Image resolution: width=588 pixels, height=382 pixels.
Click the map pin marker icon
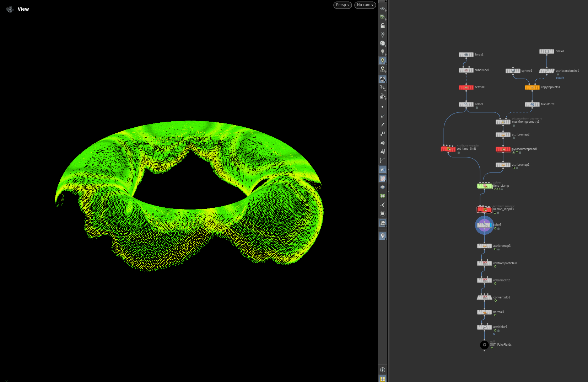(x=382, y=236)
